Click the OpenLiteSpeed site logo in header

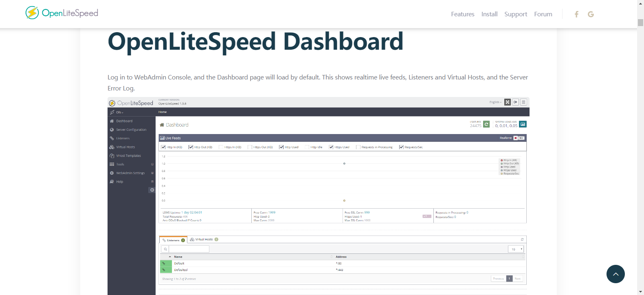pyautogui.click(x=62, y=13)
